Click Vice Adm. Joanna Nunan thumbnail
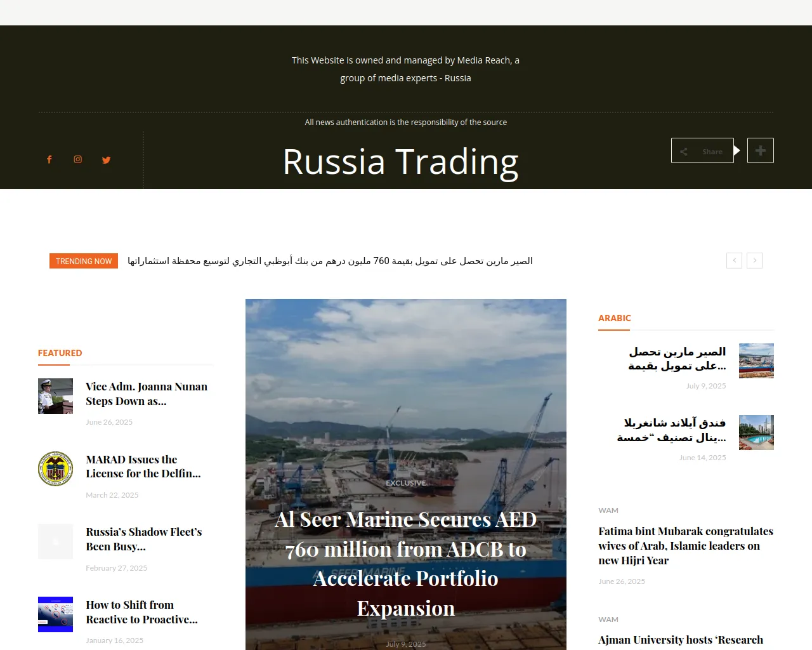The width and height of the screenshot is (812, 650). 55,396
